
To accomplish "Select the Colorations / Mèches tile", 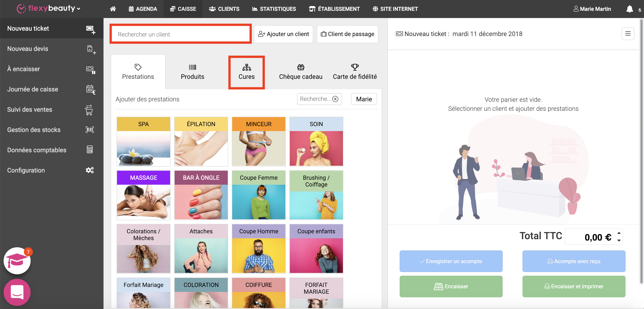I will point(143,248).
